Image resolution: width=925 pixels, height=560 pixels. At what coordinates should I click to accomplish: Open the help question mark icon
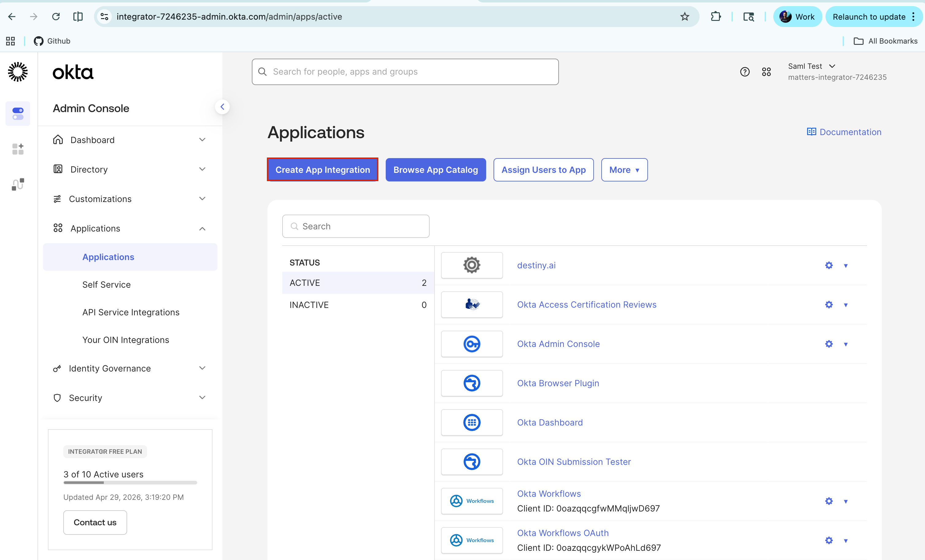point(745,72)
